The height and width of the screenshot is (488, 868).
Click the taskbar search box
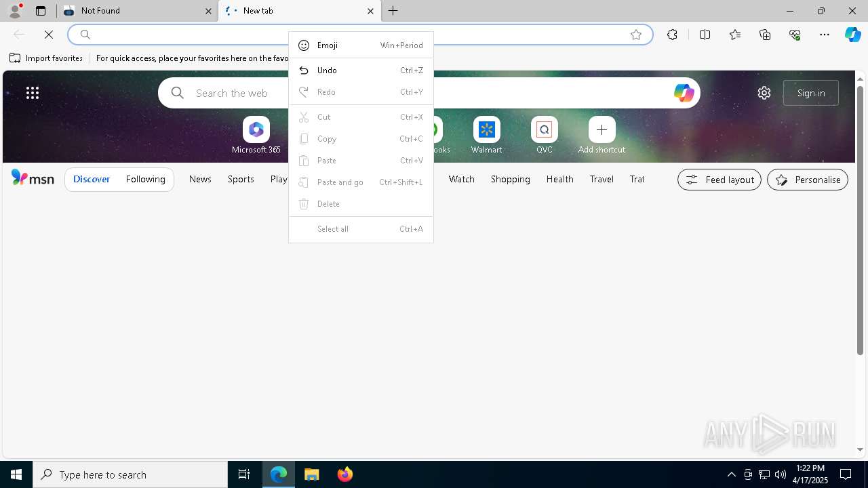(130, 474)
